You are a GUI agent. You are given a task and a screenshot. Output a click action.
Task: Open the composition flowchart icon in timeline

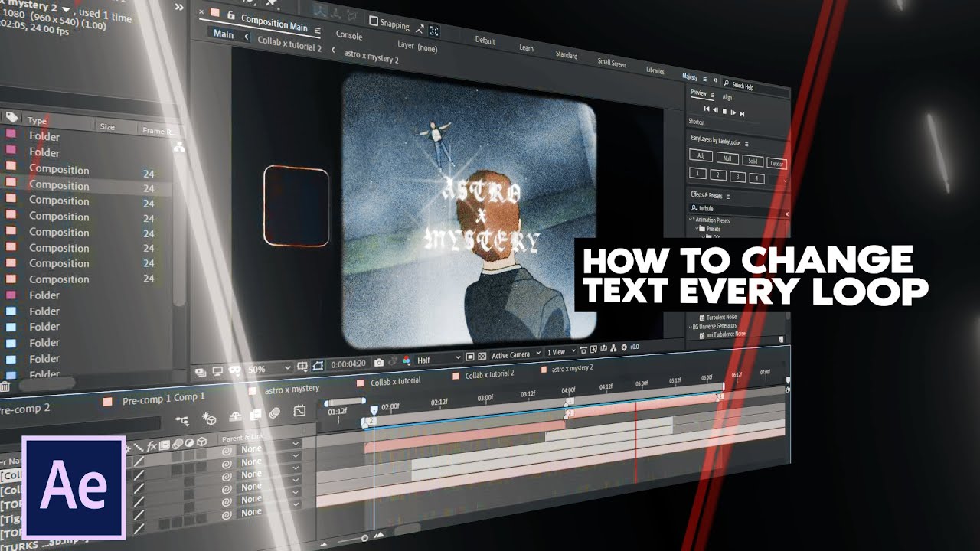point(182,420)
